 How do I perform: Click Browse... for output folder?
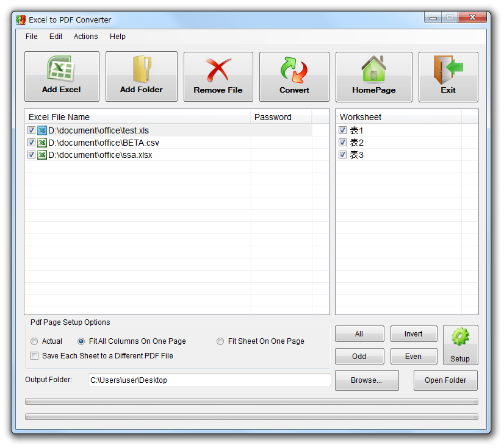367,380
